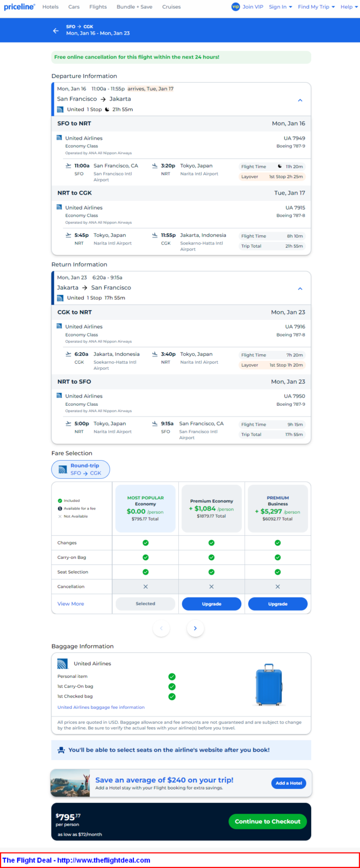This screenshot has height=868, width=360.
Task: Select the Most Popular Economy fare card
Action: tap(146, 508)
